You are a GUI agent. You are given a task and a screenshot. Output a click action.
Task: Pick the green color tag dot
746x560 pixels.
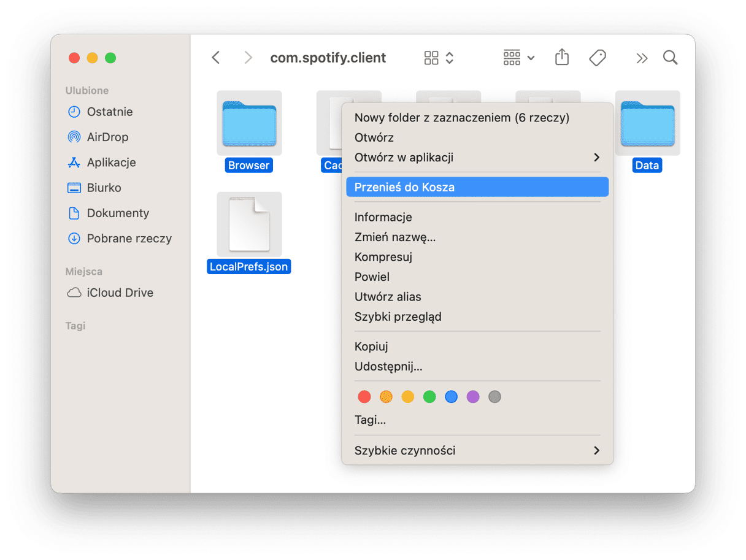click(429, 397)
